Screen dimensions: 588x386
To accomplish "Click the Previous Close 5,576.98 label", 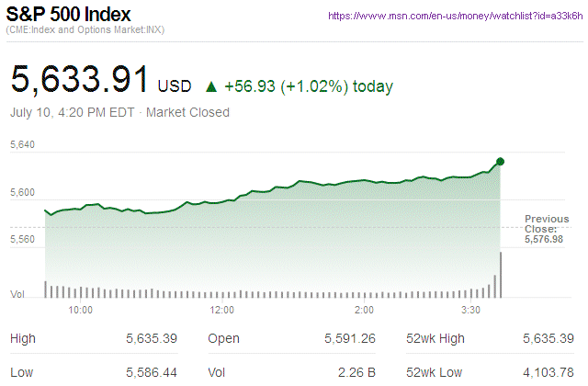I will (547, 230).
